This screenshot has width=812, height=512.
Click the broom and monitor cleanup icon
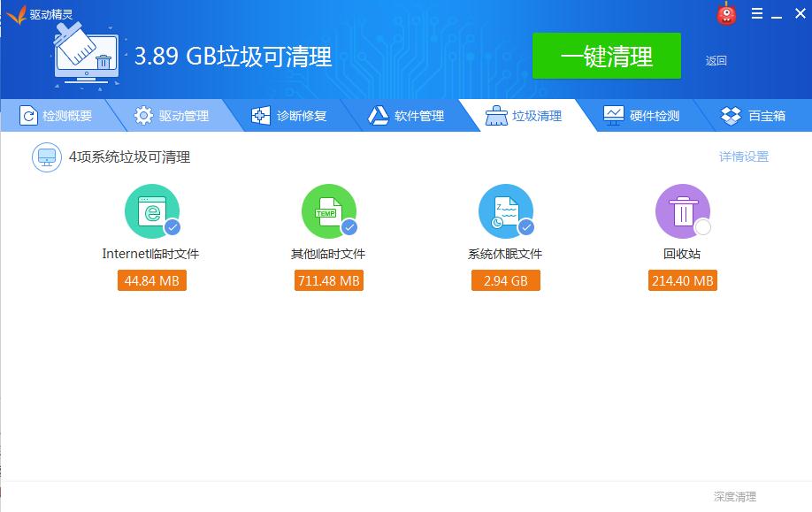tap(87, 56)
